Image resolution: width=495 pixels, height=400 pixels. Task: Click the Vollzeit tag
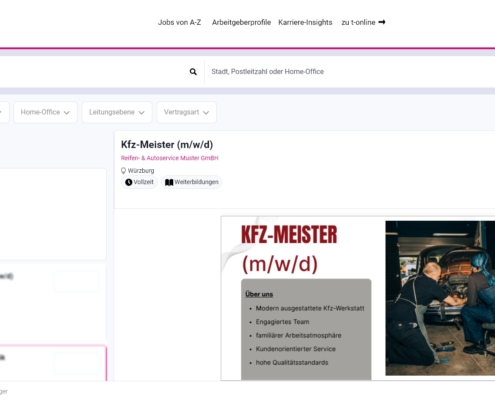(139, 182)
